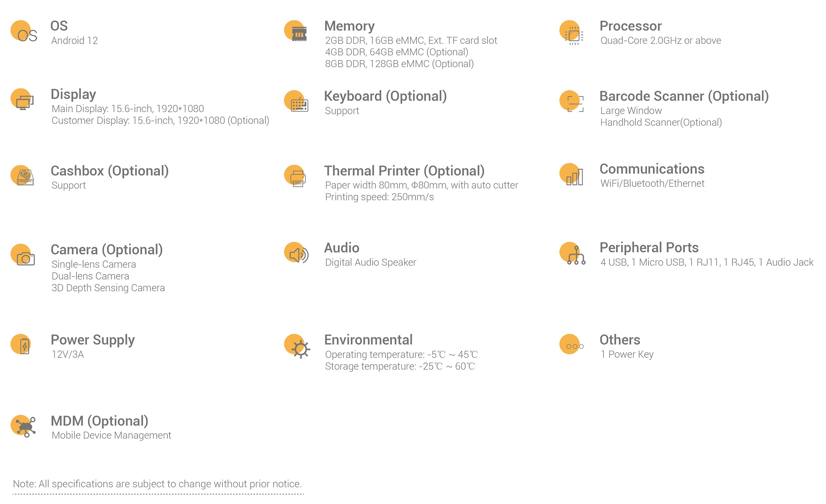Screen dimensions: 826x504
Task: Click the Peripheral Ports heading
Action: (x=649, y=248)
